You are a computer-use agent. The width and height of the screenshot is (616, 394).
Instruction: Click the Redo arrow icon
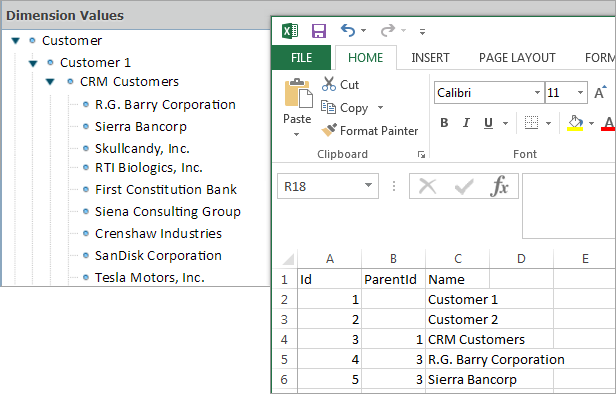[x=388, y=30]
